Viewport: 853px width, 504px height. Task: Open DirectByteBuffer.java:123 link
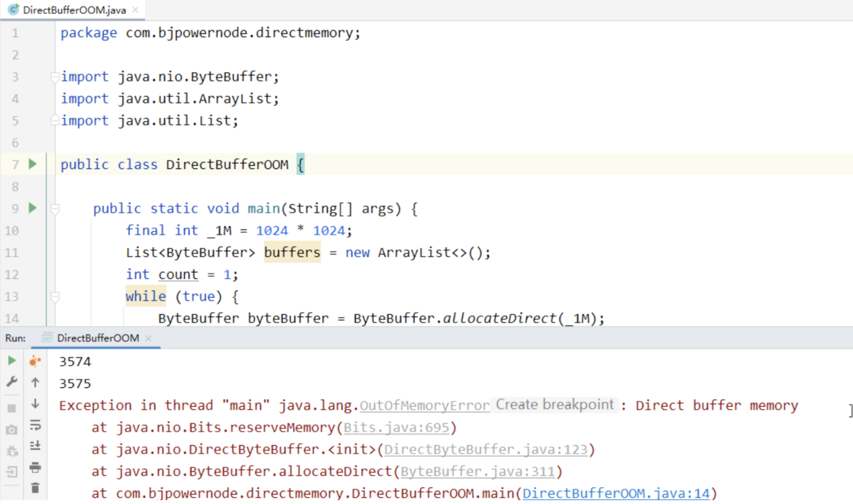point(486,450)
